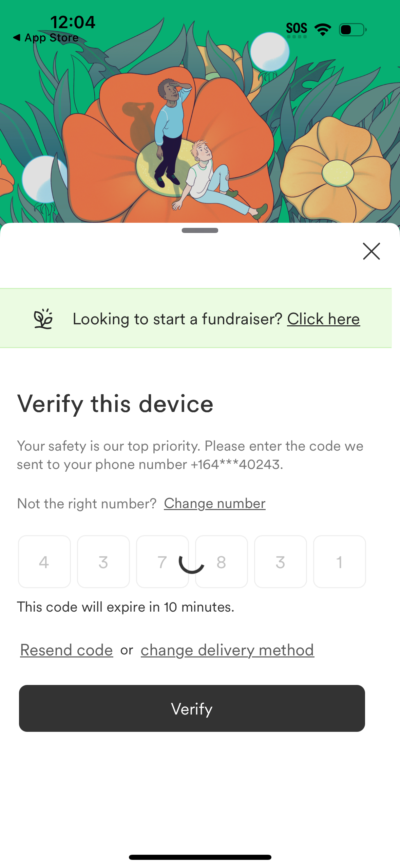Resend the verification code
The height and width of the screenshot is (868, 400).
[66, 650]
